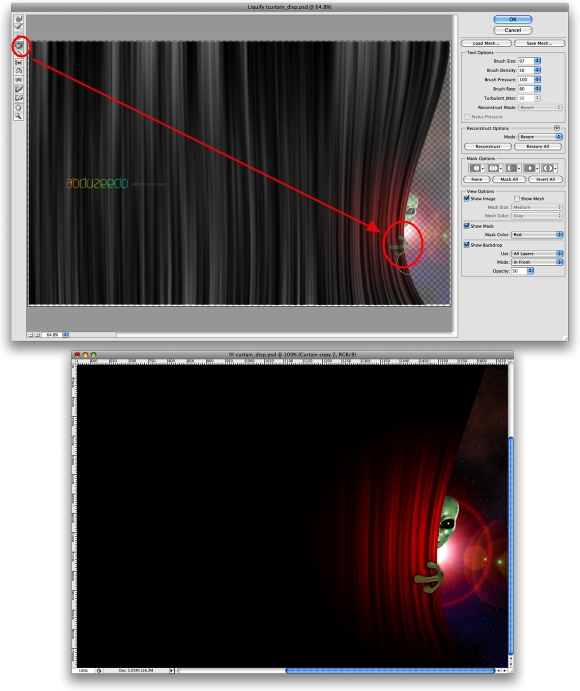The height and width of the screenshot is (691, 580).
Task: Click the Brush Density value field
Action: coord(526,70)
